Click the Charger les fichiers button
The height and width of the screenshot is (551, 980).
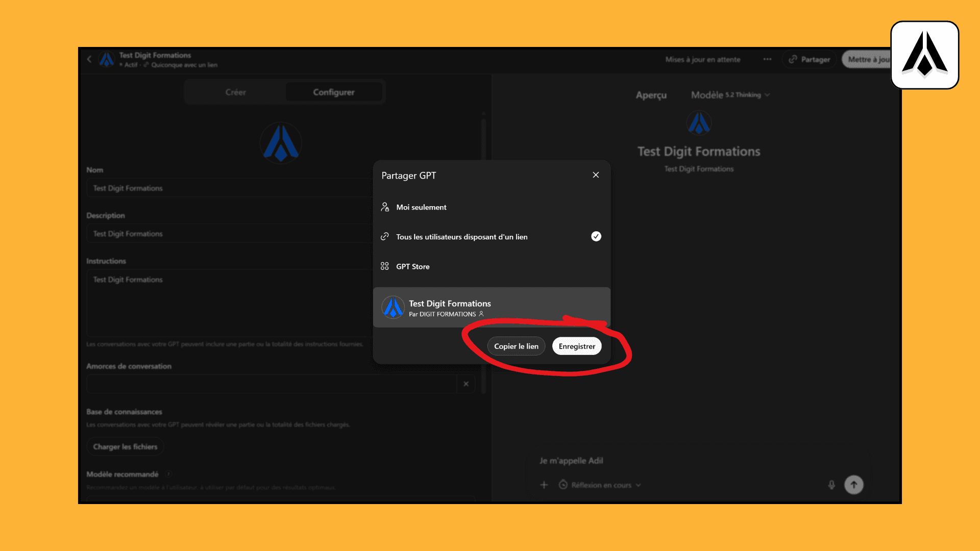click(125, 447)
